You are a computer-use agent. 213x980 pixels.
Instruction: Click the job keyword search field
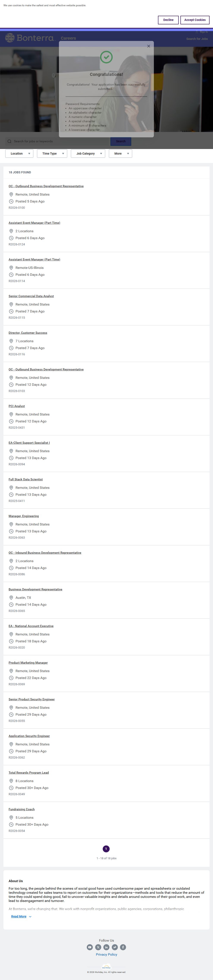pos(59,141)
